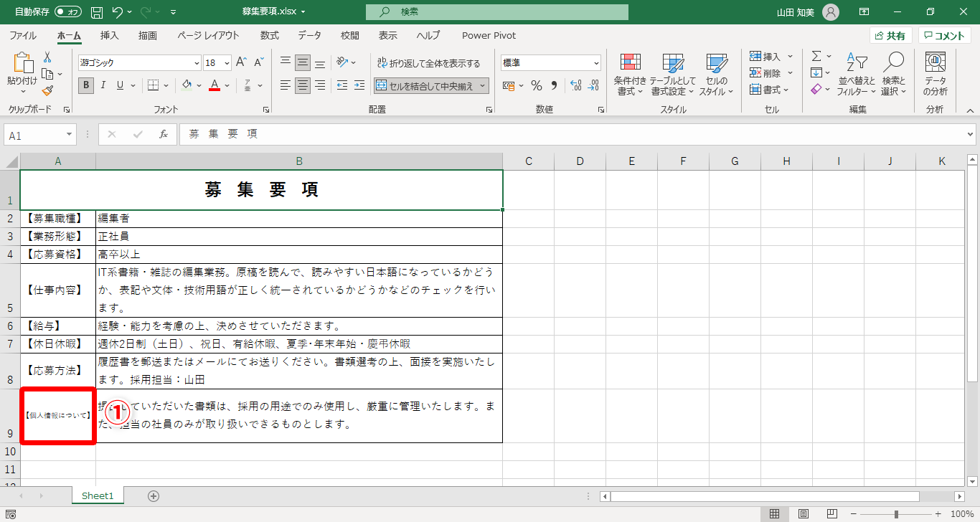Viewport: 980px width, 522px height.
Task: Toggle the 自動保存 AutoSave switch
Action: pyautogui.click(x=69, y=12)
